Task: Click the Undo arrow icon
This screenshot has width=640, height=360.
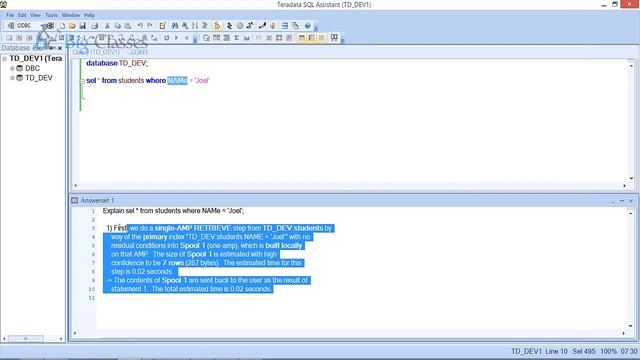Action: pos(140,26)
